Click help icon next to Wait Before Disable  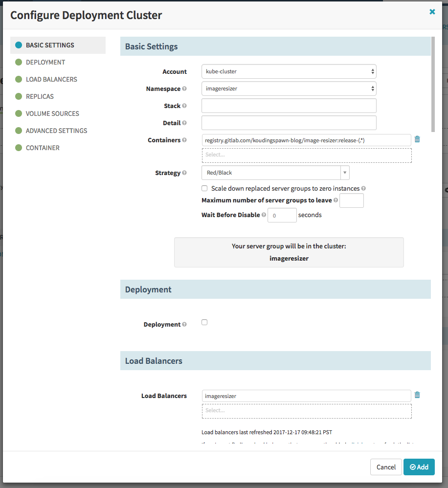click(x=264, y=215)
